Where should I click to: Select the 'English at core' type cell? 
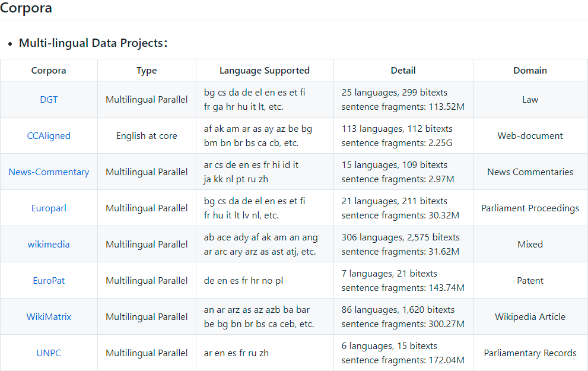click(x=147, y=136)
